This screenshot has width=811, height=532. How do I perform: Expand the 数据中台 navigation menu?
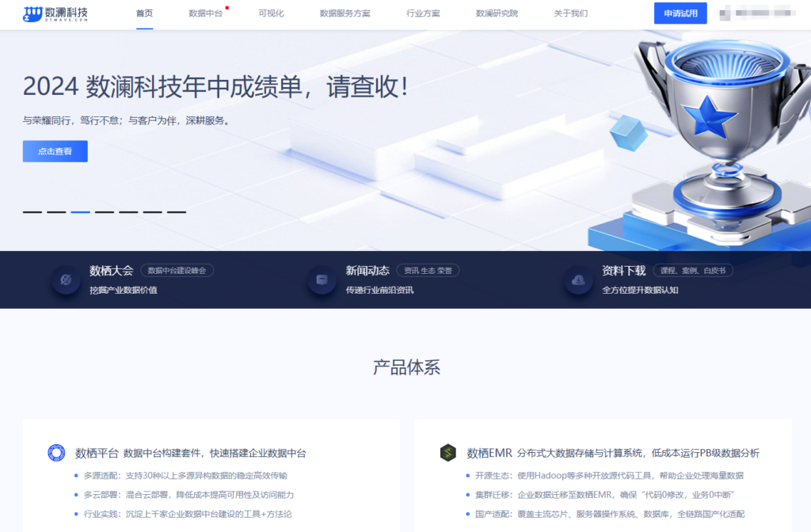point(205,13)
